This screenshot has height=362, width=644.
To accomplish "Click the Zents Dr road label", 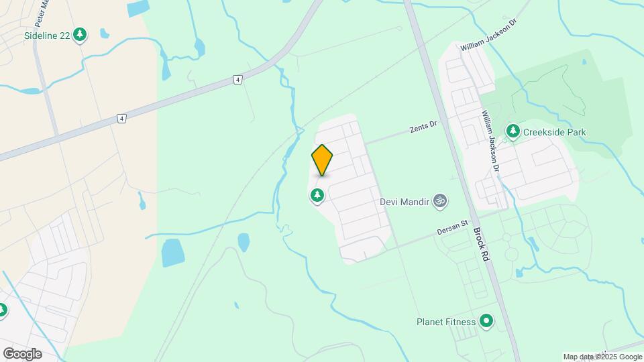I will [x=423, y=127].
